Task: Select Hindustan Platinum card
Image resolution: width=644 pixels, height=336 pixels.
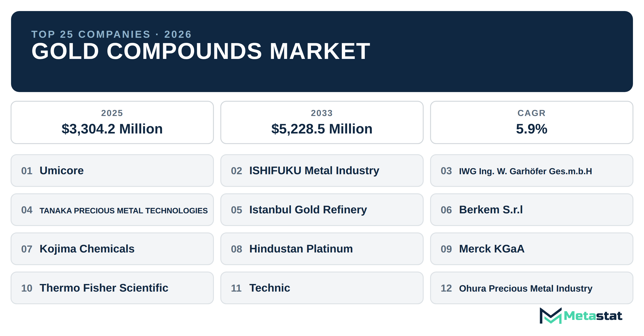Action: coord(322,249)
